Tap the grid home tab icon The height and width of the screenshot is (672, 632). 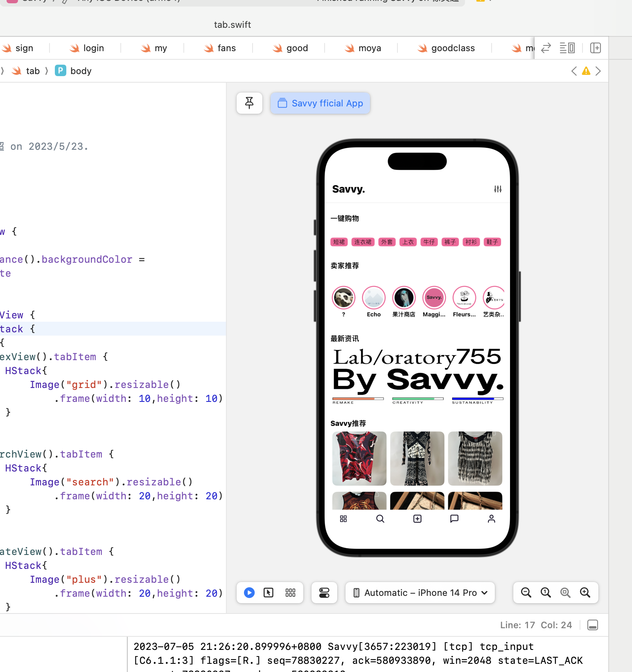[343, 519]
